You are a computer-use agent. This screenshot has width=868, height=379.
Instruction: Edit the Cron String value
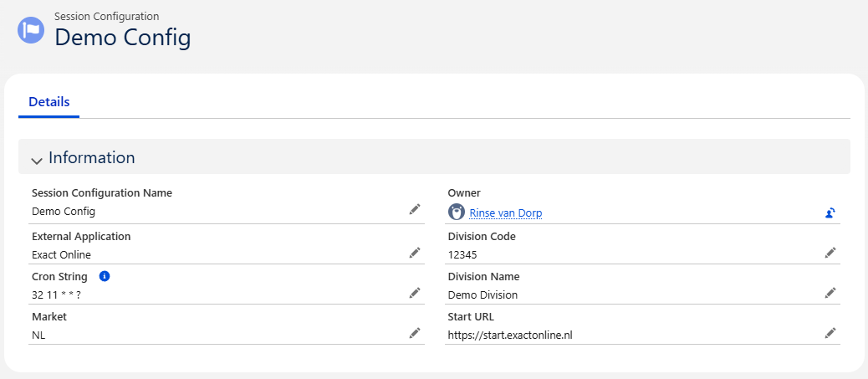coord(415,293)
